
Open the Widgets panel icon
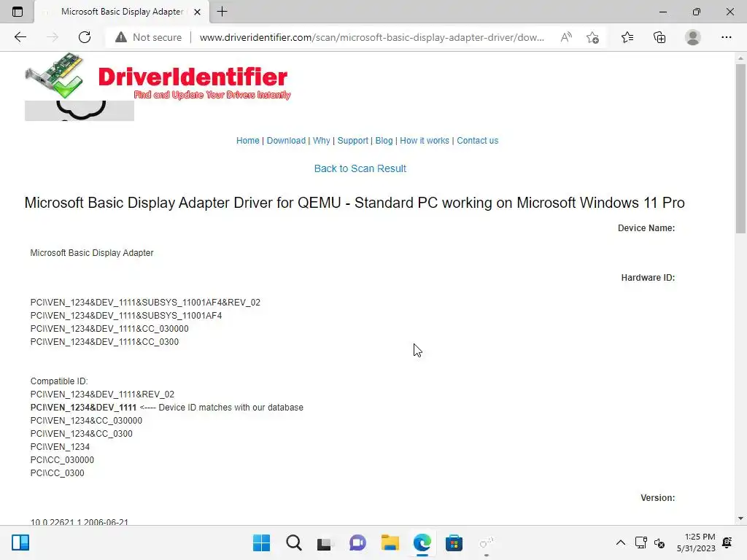[20, 542]
